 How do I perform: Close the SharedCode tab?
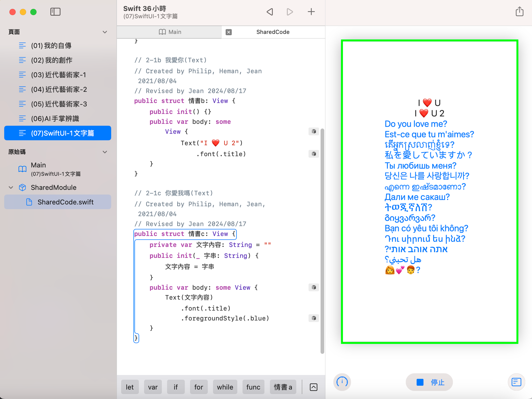pos(229,32)
